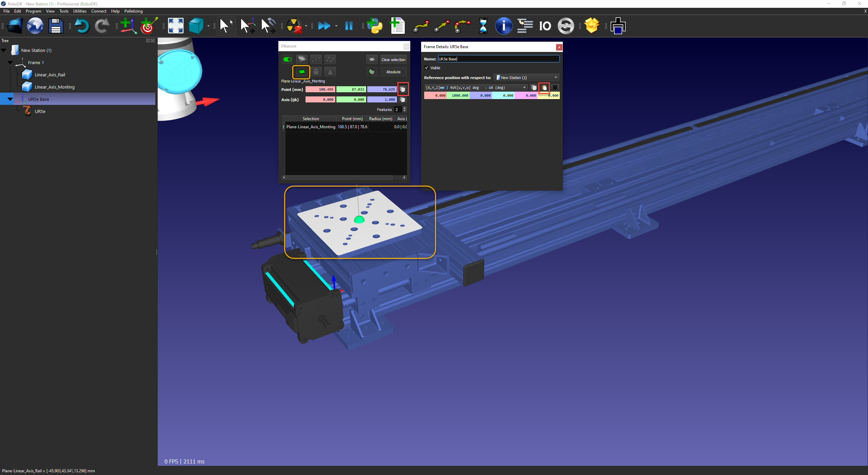Copy the Point (mm) values

click(x=403, y=90)
